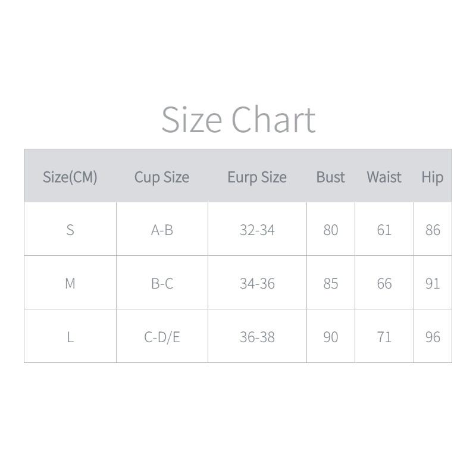The image size is (476, 476).
Task: Select the L size cell
Action: point(70,337)
